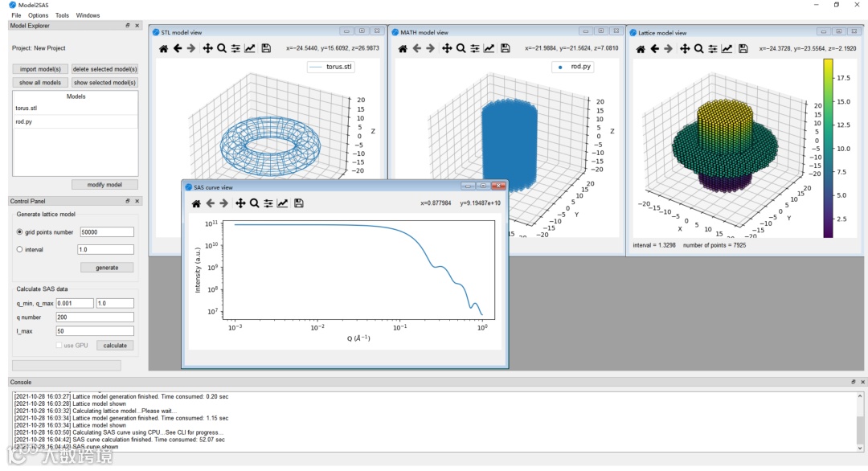This screenshot has width=868, height=471.
Task: Click generate lattice model button
Action: (x=107, y=268)
